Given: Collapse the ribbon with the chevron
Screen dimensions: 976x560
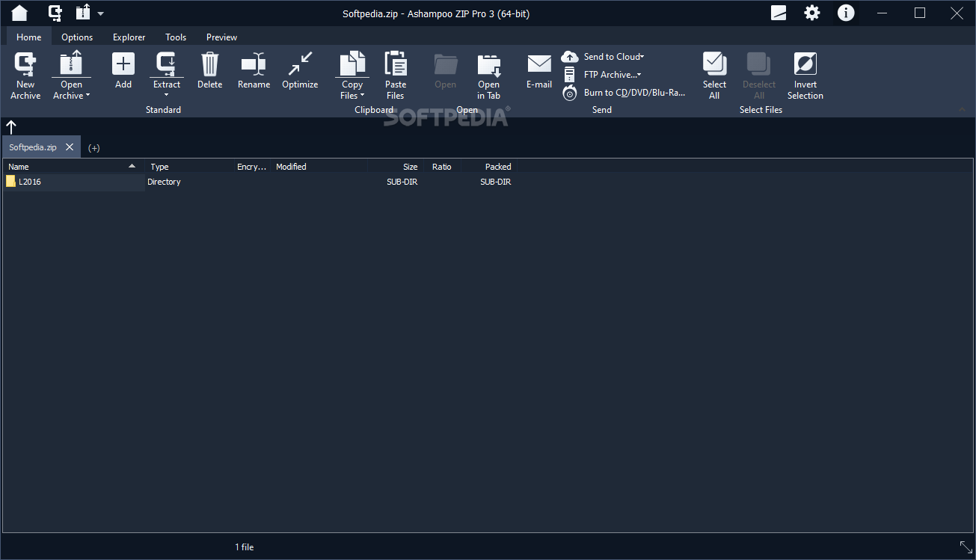Looking at the screenshot, I should 963,110.
